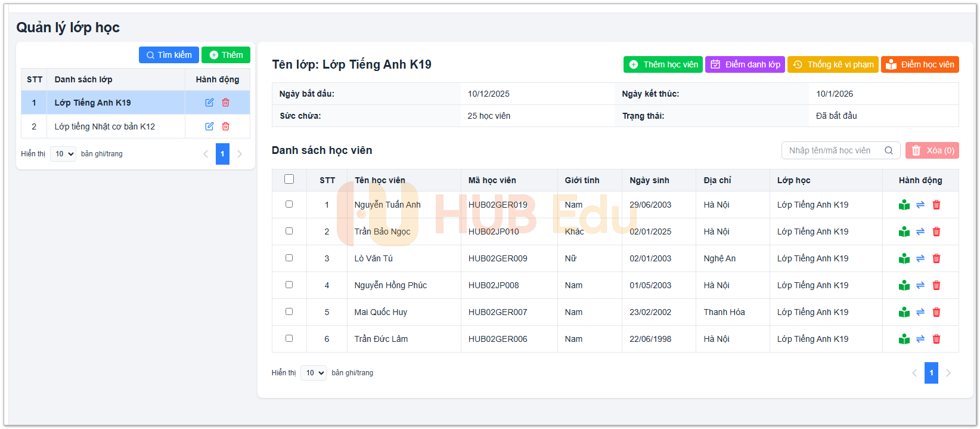Transfer Trần Đức Lâm to another class
Image resolution: width=980 pixels, height=429 pixels.
pyautogui.click(x=920, y=339)
